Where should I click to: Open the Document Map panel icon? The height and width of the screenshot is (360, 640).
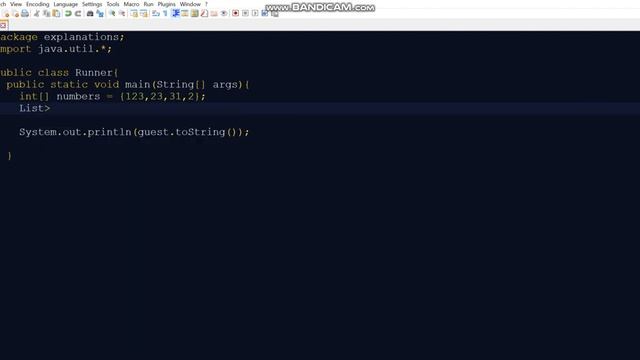[x=195, y=13]
